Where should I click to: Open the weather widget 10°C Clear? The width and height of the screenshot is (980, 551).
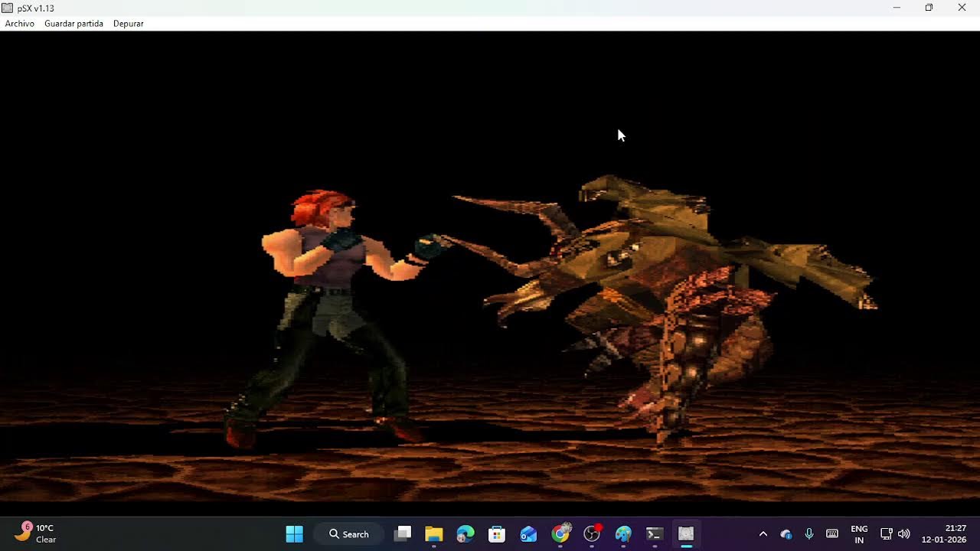coord(35,534)
